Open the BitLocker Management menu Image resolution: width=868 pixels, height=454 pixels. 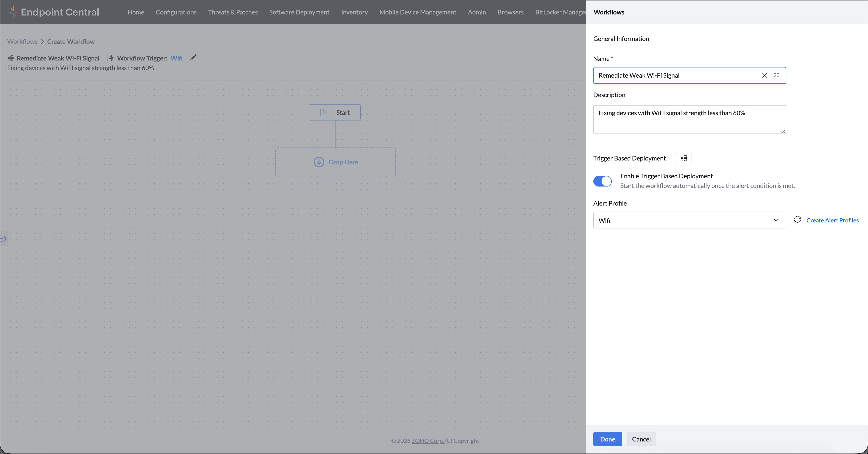[x=560, y=12]
